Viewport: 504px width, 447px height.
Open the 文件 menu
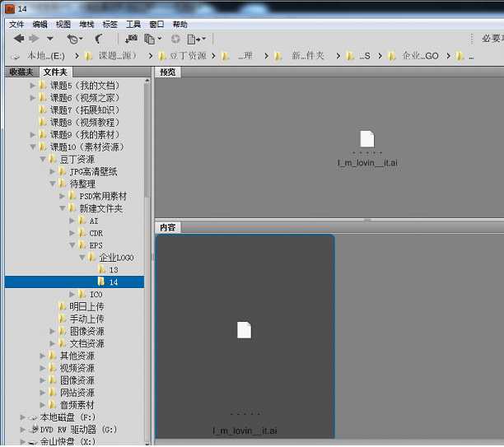tap(16, 25)
